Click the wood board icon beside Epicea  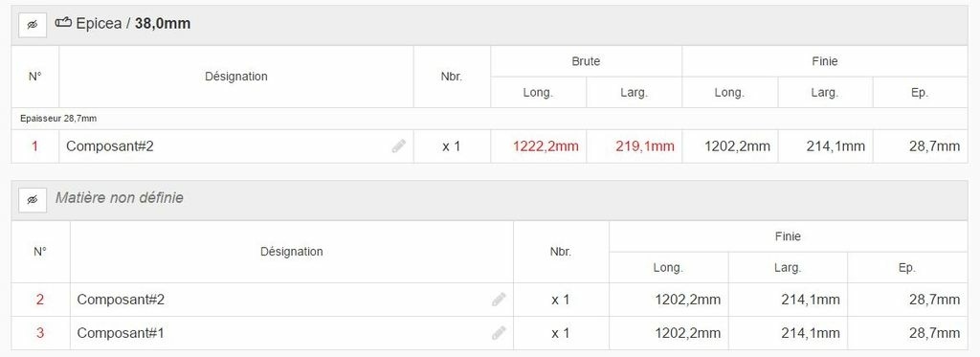point(63,23)
